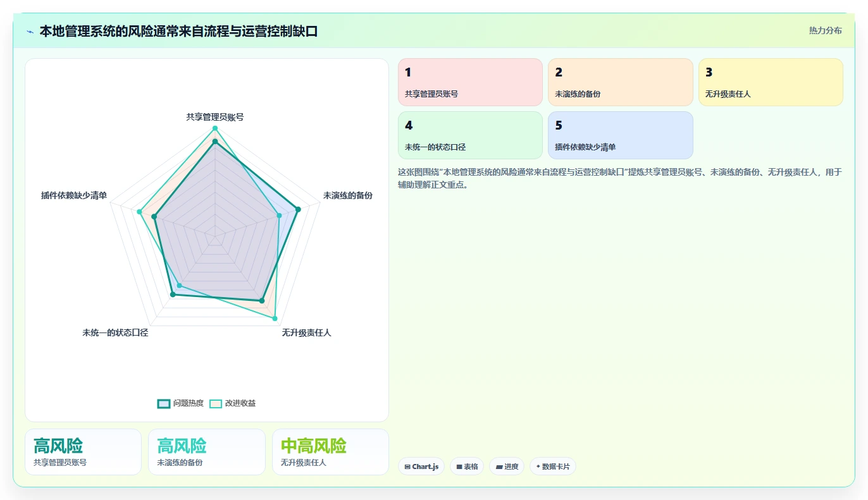This screenshot has width=868, height=500.
Task: Click the 问题热度 point on 未演练的备份 axis
Action: (x=298, y=209)
